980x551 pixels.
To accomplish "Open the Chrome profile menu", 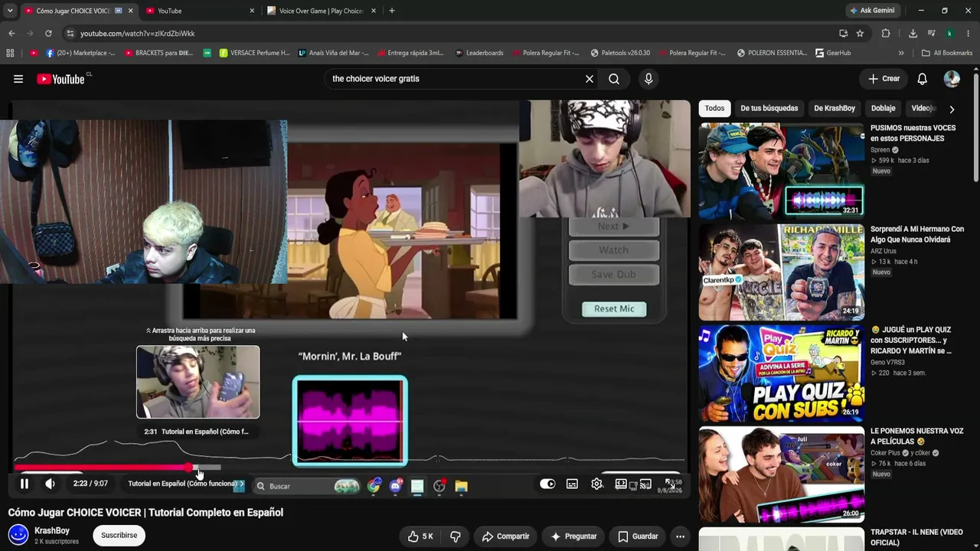I will (x=949, y=34).
